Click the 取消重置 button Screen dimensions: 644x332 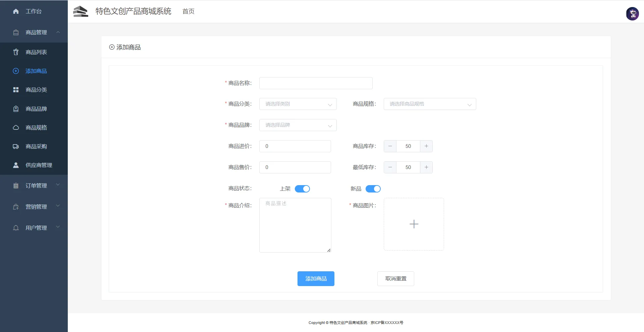click(395, 279)
